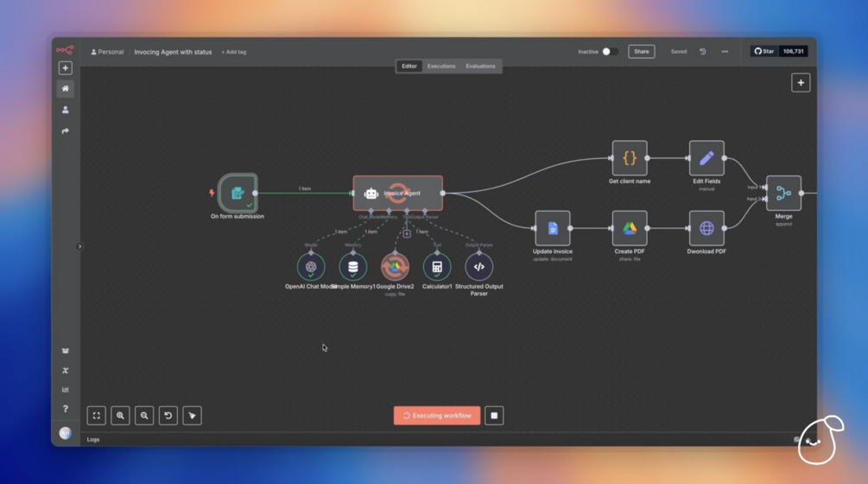This screenshot has height=484, width=868.
Task: Stop the workflow execution with the square button
Action: click(494, 416)
